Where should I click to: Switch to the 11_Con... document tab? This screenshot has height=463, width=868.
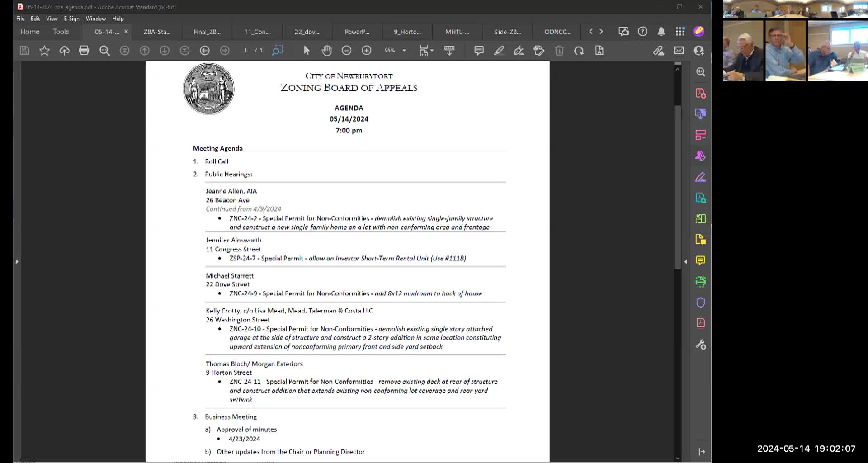click(257, 32)
